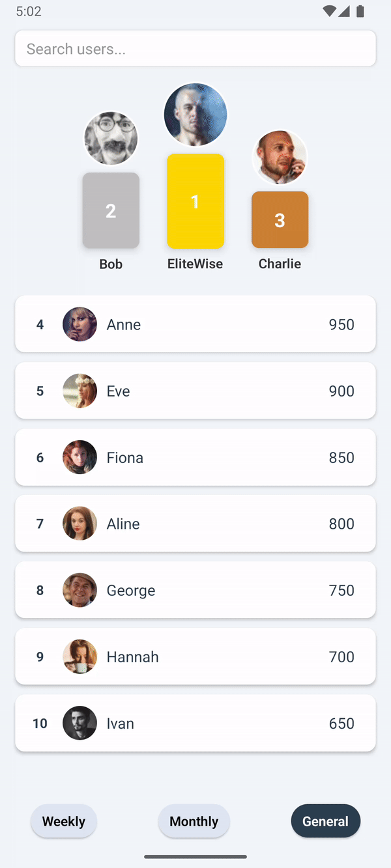The height and width of the screenshot is (868, 391).
Task: Tap Ivan's avatar in the list
Action: point(80,723)
